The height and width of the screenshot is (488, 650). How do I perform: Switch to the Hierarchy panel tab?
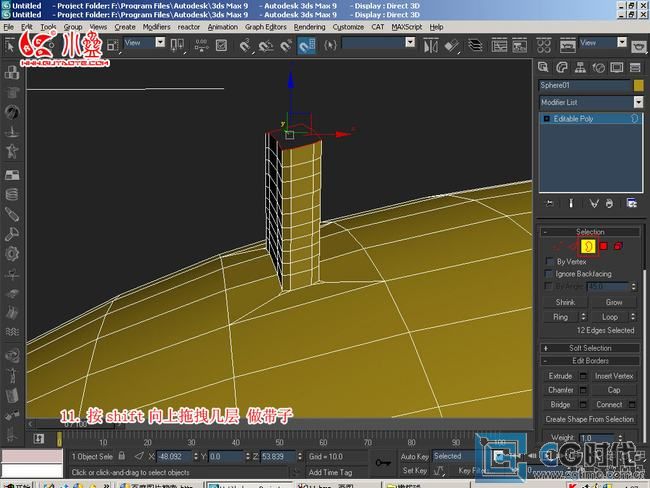point(580,67)
